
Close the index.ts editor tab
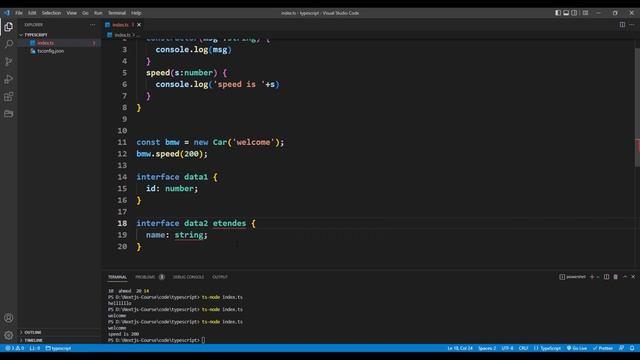click(x=139, y=25)
